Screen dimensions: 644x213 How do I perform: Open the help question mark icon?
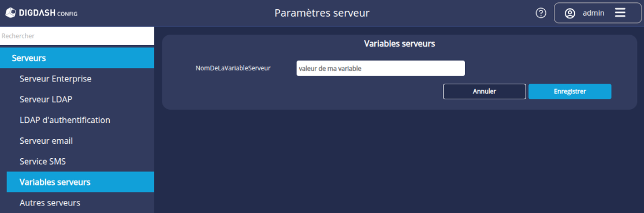(541, 13)
